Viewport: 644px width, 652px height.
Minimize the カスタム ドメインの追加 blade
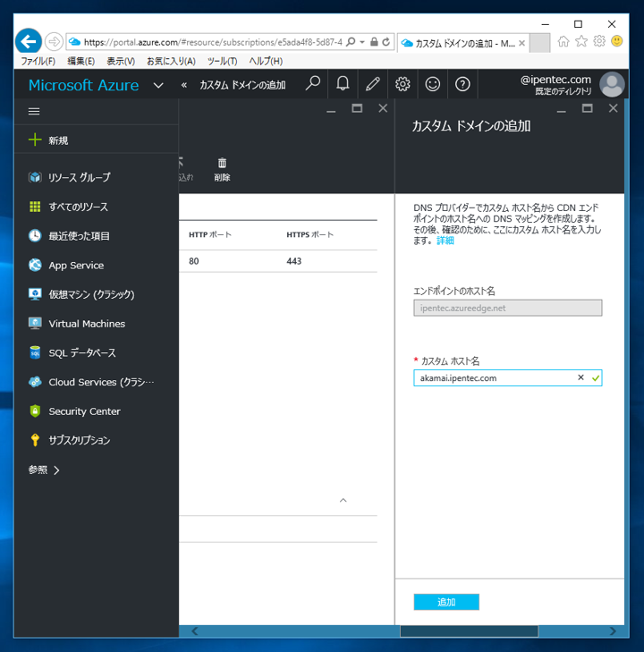click(562, 110)
